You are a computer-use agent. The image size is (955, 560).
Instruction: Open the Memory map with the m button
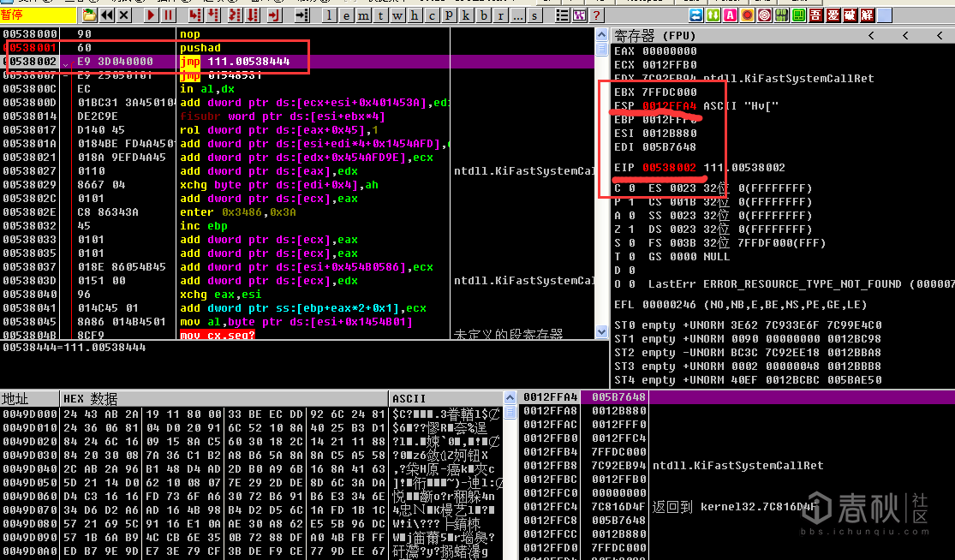364,15
